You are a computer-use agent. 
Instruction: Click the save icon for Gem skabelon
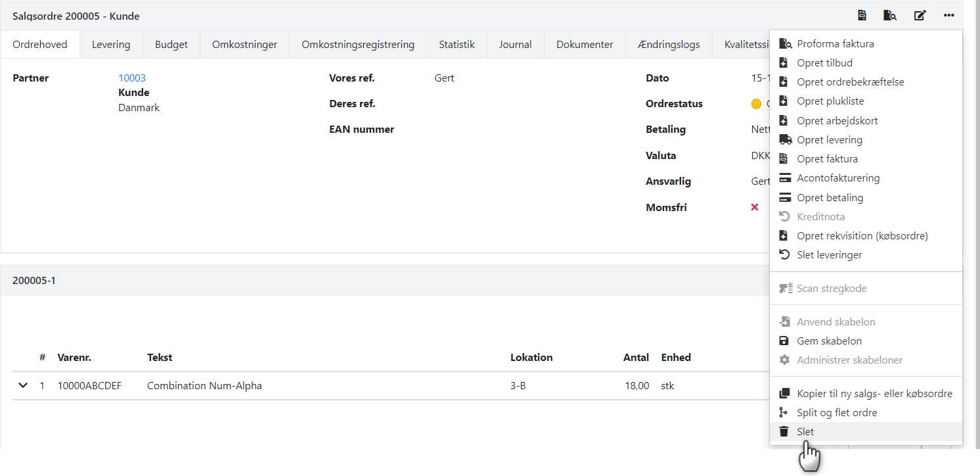(x=784, y=341)
